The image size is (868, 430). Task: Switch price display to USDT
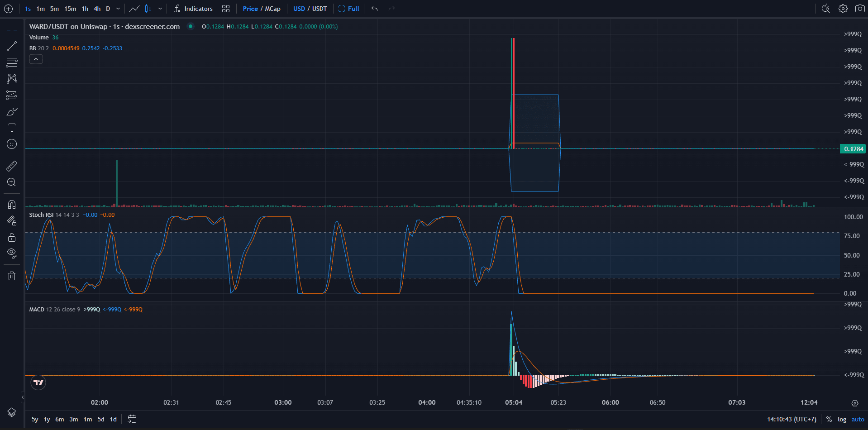pos(320,8)
